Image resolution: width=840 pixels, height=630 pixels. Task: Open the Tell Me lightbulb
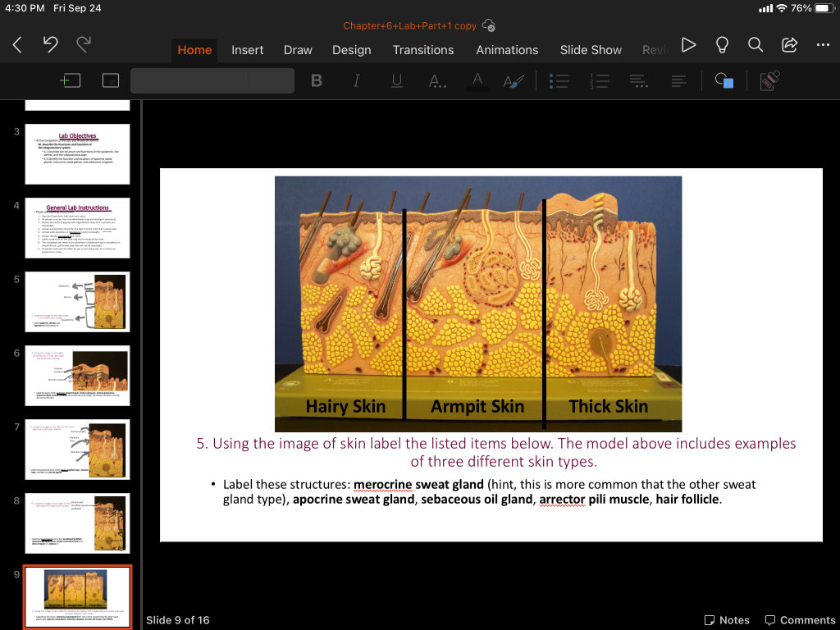click(x=722, y=45)
